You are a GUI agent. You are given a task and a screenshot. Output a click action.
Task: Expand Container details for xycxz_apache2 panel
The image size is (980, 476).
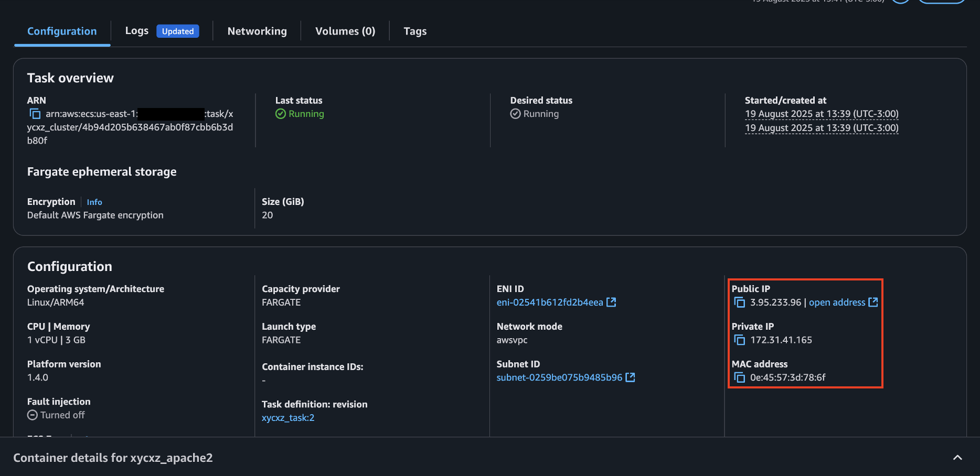(x=957, y=458)
